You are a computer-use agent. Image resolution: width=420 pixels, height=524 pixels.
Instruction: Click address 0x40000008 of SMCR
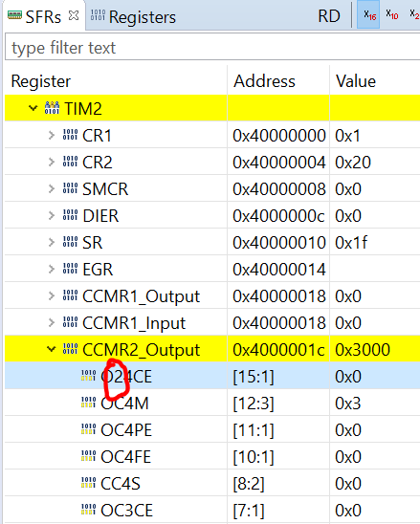(x=279, y=189)
